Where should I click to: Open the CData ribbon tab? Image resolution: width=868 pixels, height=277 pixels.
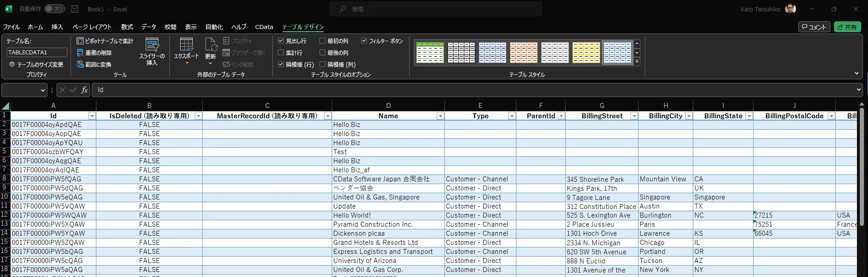click(264, 27)
